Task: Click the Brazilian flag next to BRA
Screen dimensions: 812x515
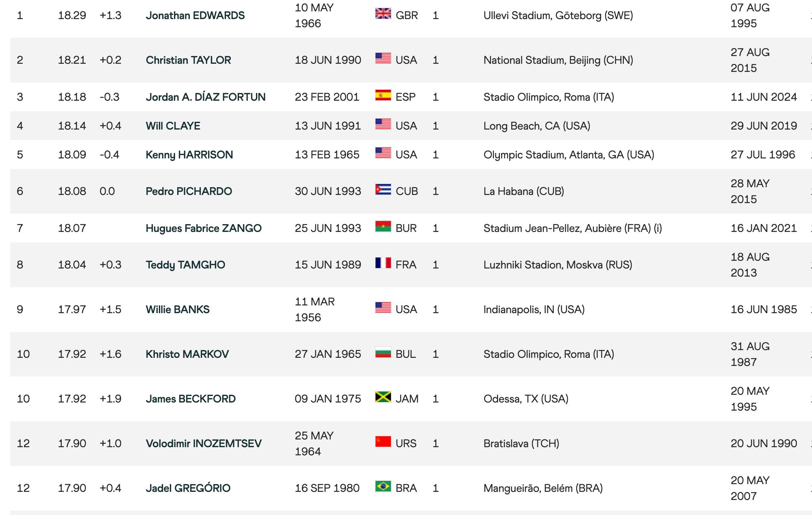Action: (x=383, y=487)
